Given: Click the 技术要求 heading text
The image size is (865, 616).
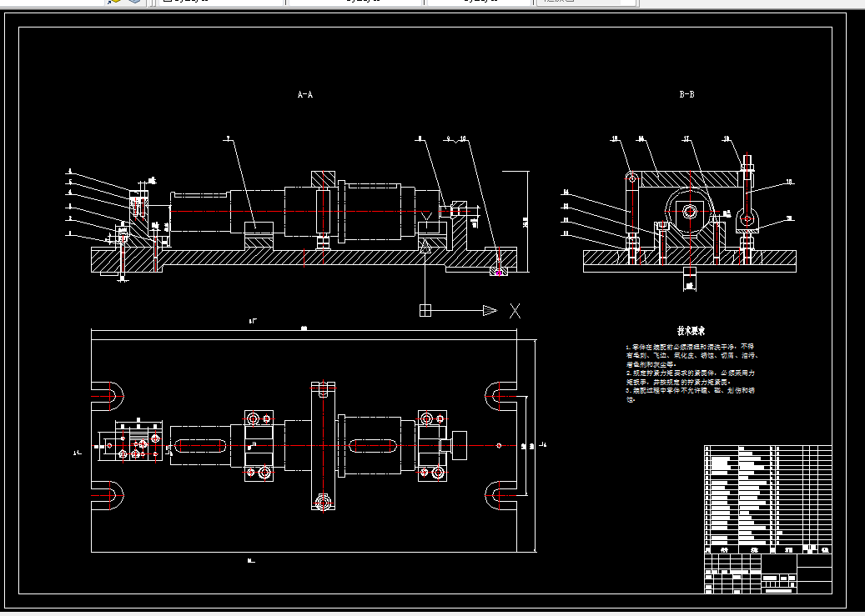Looking at the screenshot, I should click(x=691, y=331).
